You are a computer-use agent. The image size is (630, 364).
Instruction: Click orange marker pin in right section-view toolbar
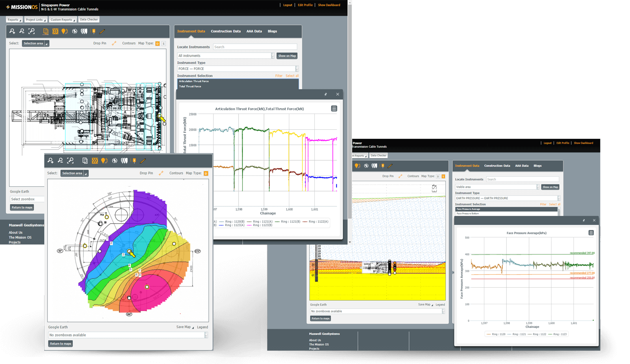383,166
